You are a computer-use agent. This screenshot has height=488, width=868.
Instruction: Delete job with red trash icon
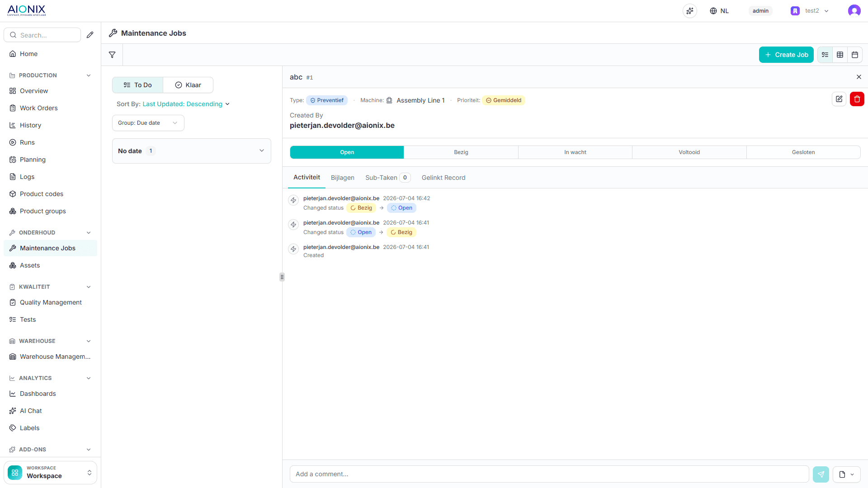click(x=857, y=99)
